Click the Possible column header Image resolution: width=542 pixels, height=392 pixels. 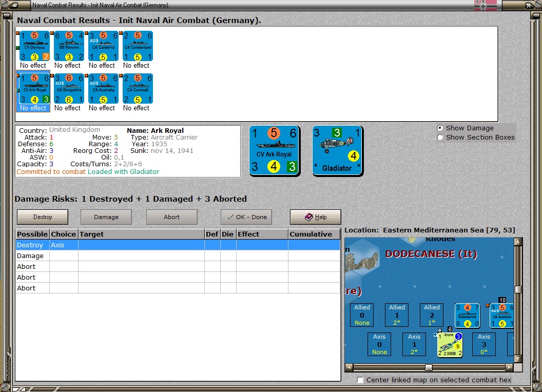(32, 234)
